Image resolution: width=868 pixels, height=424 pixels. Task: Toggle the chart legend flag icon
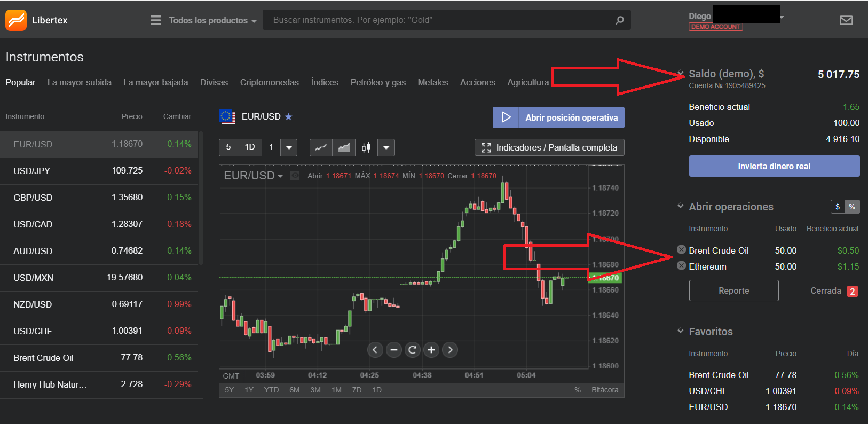pos(295,176)
